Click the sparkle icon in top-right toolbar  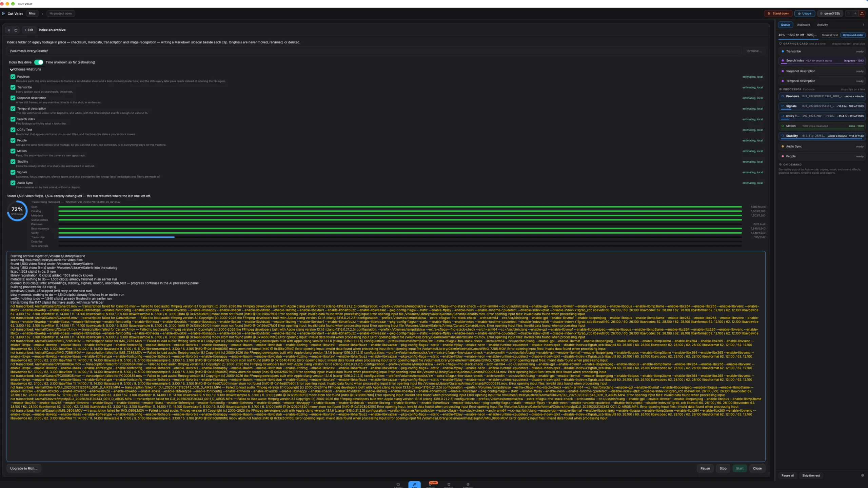[855, 14]
